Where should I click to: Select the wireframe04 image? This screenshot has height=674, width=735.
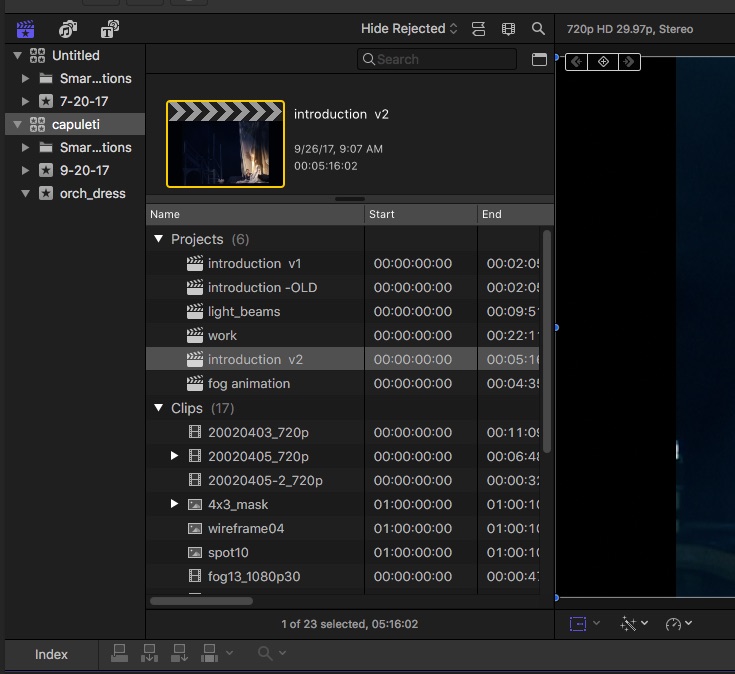[343, 528]
